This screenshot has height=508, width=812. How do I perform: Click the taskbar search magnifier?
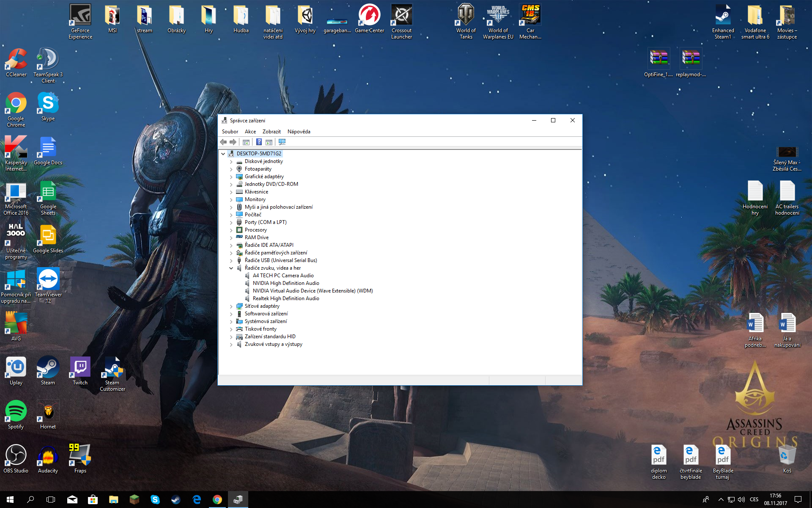tap(30, 500)
